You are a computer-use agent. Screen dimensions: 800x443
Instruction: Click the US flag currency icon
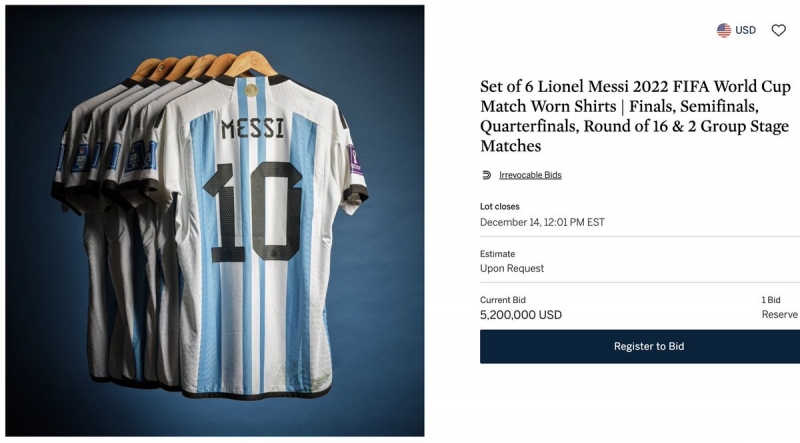click(724, 30)
